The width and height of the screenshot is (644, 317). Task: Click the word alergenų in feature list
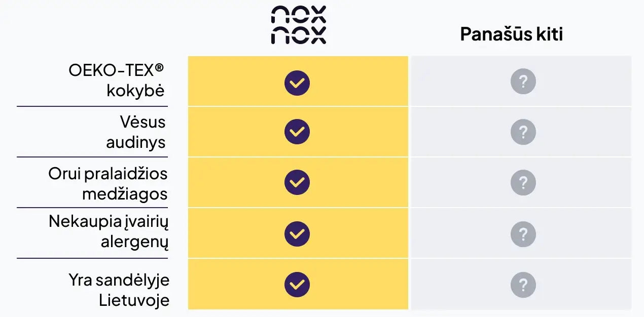coord(134,242)
